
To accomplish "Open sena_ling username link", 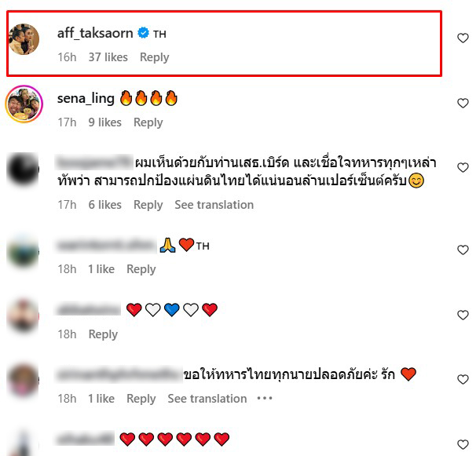I will pyautogui.click(x=86, y=99).
